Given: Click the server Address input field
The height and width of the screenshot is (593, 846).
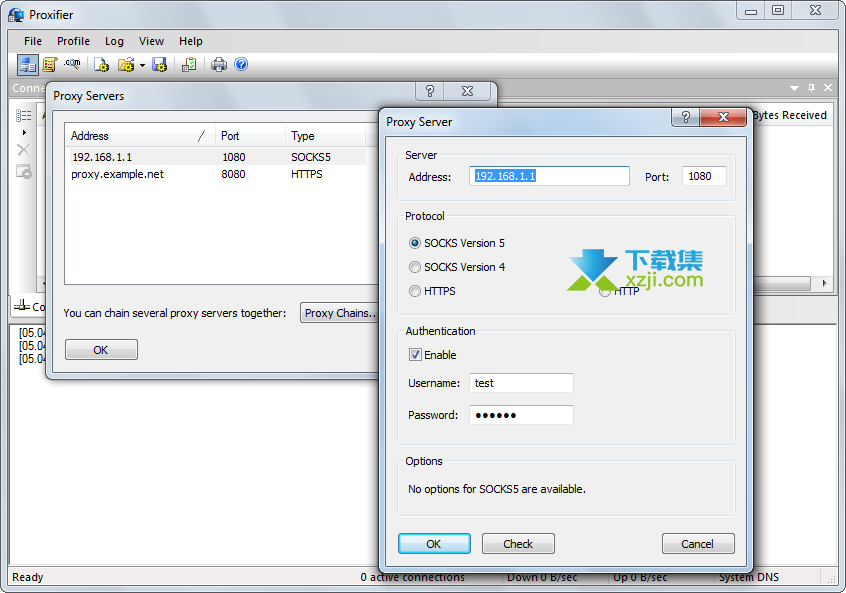Looking at the screenshot, I should 549,176.
